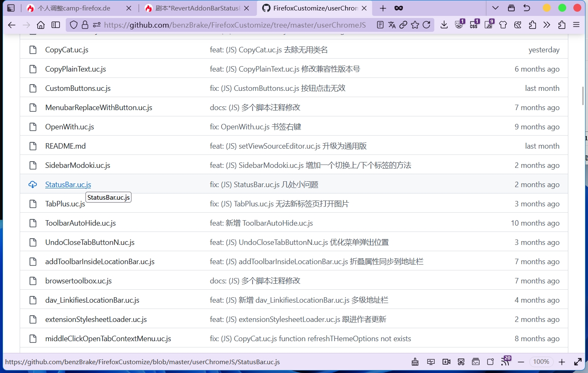Select the FirefoxCustomize/userChrome GitHub tab

point(314,8)
